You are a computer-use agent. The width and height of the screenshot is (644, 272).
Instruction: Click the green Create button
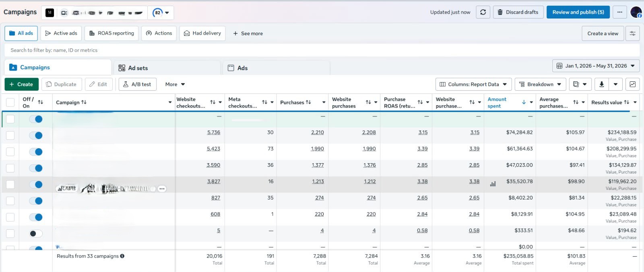[21, 84]
